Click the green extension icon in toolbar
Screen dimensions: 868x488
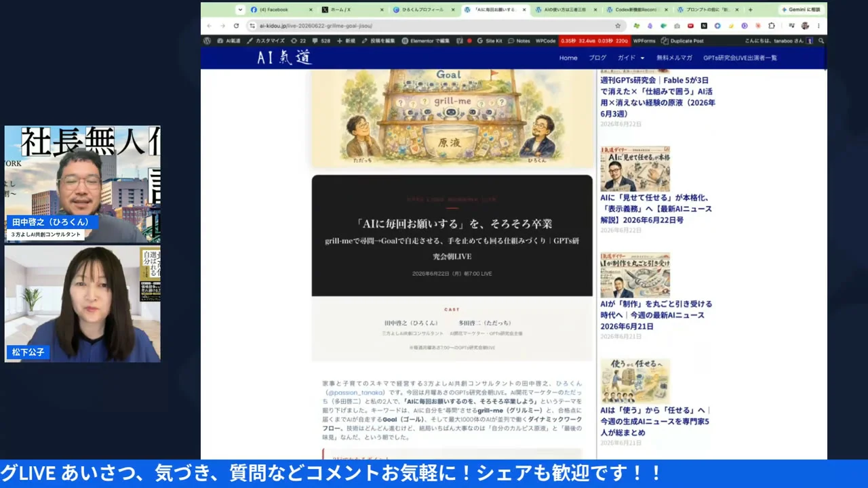[637, 26]
